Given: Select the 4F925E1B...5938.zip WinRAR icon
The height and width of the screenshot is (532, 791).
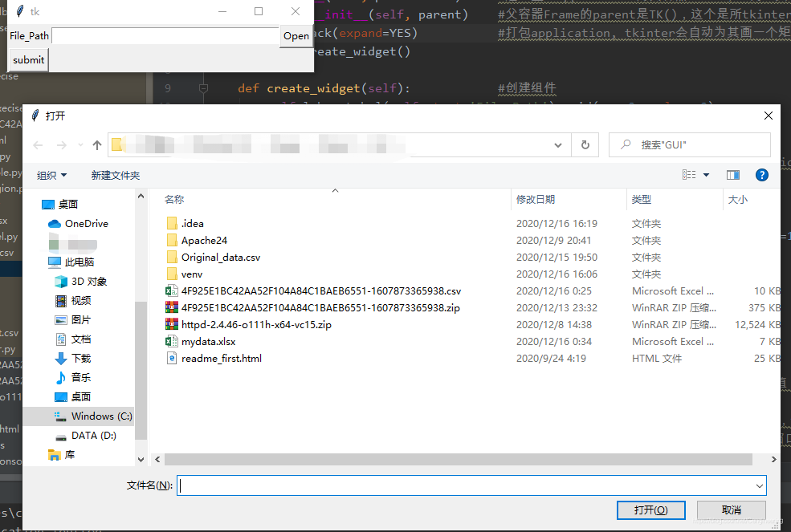Looking at the screenshot, I should [x=172, y=307].
